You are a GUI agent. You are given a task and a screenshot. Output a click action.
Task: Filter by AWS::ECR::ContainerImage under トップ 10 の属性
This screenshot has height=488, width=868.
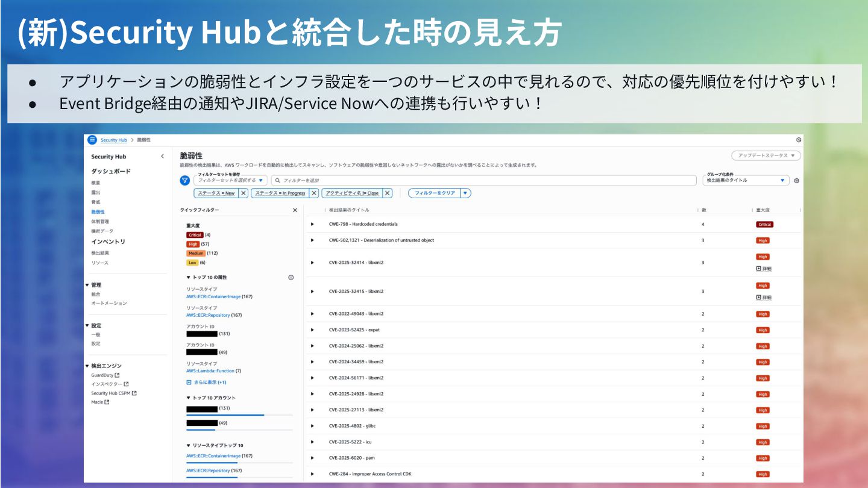click(x=213, y=296)
